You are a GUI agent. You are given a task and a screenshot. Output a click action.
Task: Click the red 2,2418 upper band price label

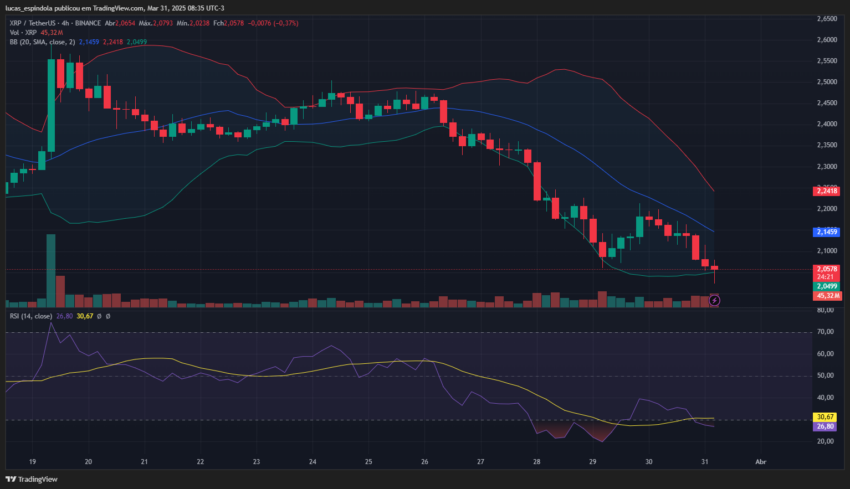click(827, 191)
